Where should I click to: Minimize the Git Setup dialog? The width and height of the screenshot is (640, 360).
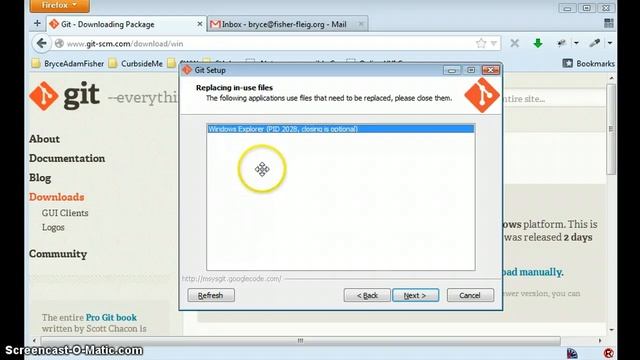[x=451, y=70]
